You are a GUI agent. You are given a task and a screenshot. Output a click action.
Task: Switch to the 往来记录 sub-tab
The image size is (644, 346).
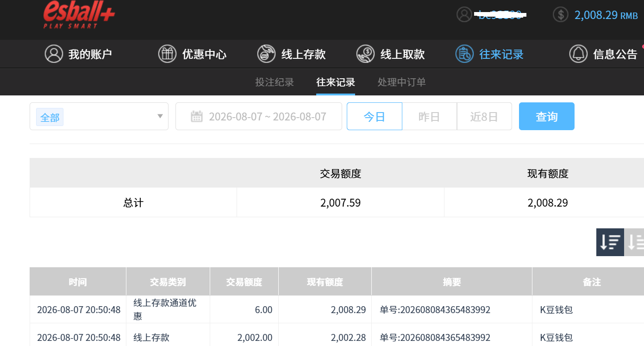coord(336,82)
